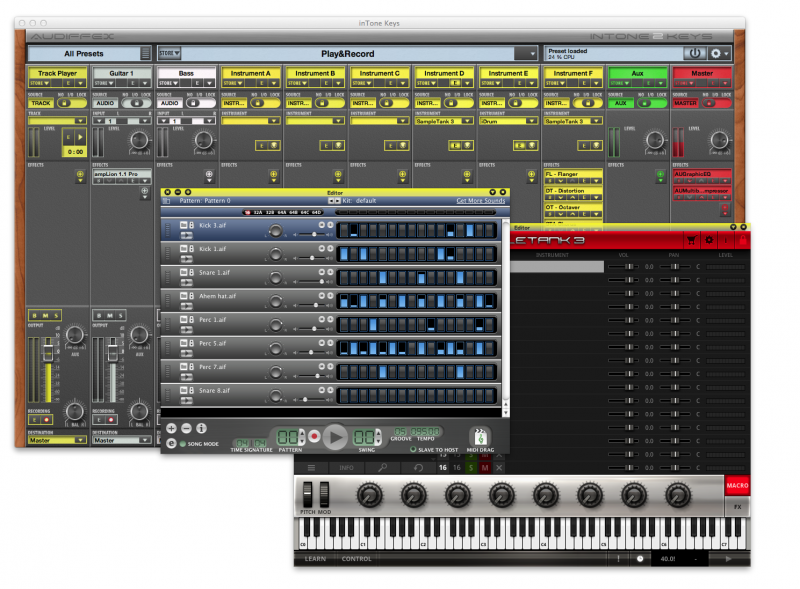
Task: Click the power button in the inTone header
Action: pyautogui.click(x=695, y=53)
